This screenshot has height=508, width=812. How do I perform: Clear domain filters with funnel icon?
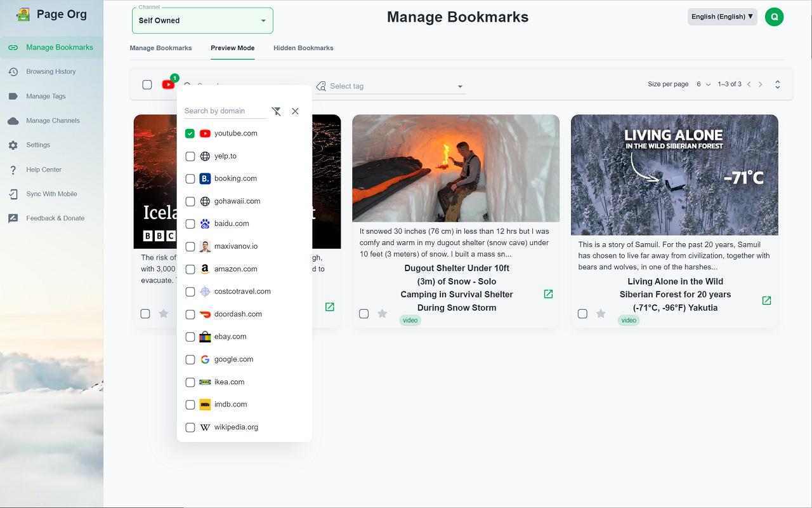pos(276,111)
